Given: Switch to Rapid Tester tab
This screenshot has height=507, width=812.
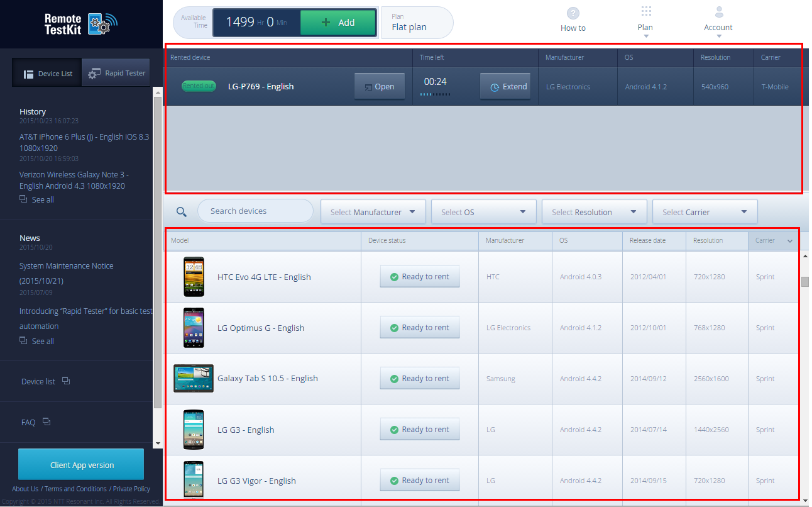Looking at the screenshot, I should (116, 73).
